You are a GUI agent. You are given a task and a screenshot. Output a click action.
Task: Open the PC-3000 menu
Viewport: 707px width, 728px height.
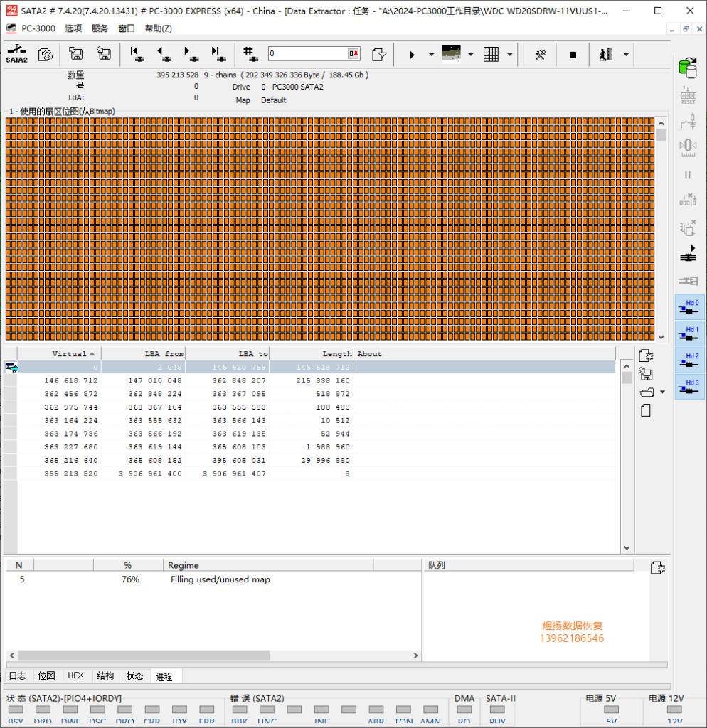38,28
